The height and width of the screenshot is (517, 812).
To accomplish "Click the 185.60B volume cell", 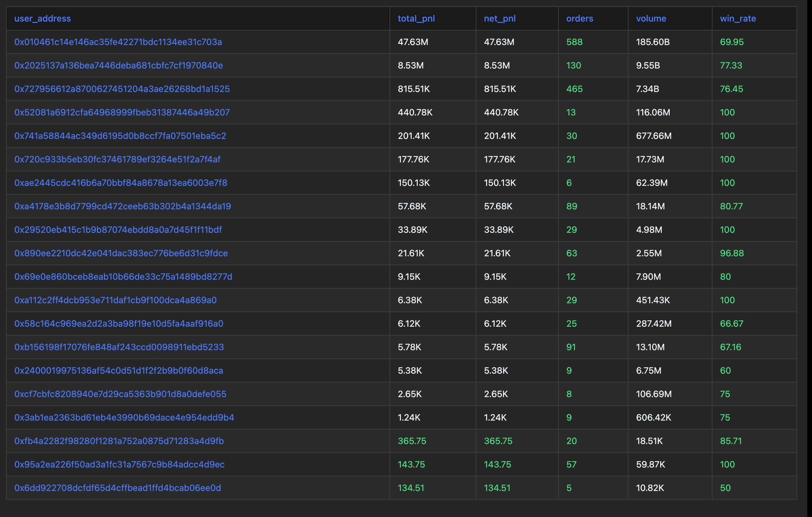I will click(653, 42).
